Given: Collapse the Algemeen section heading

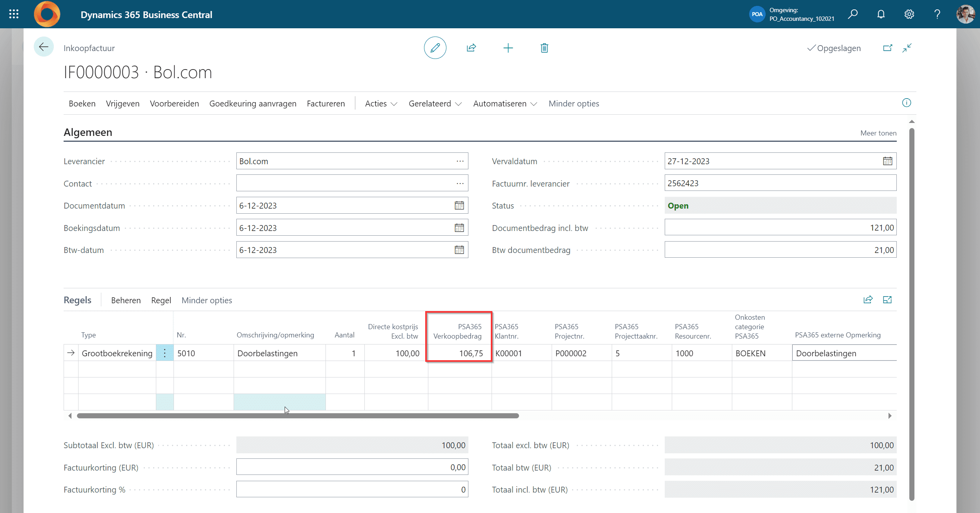Looking at the screenshot, I should pos(88,132).
